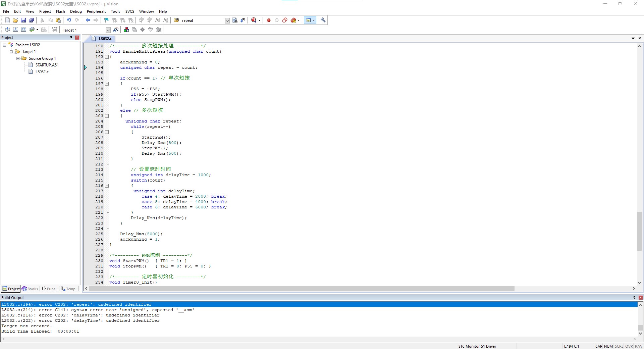Open the debug button dropdown arrow
The width and height of the screenshot is (644, 349).
[x=259, y=20]
